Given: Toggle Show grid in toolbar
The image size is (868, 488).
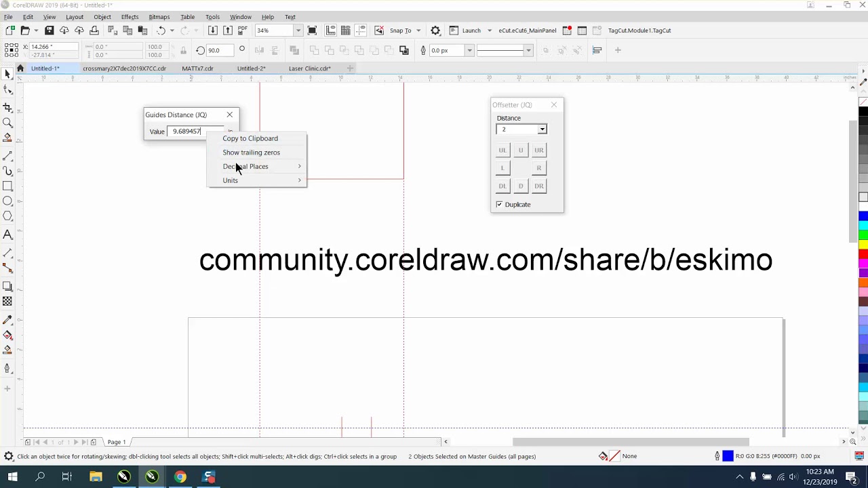Looking at the screenshot, I should [x=346, y=30].
